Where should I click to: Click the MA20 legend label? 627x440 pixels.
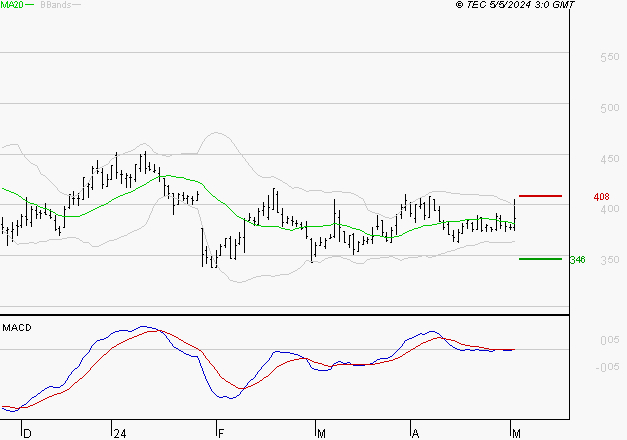(12, 5)
